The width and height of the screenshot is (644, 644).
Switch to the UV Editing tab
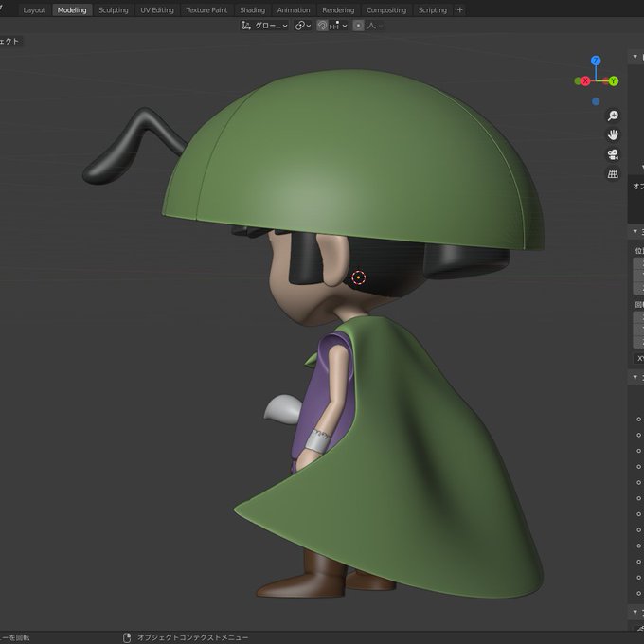point(157,10)
